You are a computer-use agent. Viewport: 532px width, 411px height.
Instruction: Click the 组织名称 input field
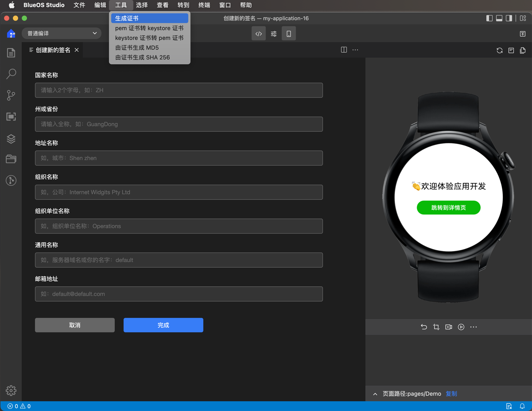(x=179, y=192)
